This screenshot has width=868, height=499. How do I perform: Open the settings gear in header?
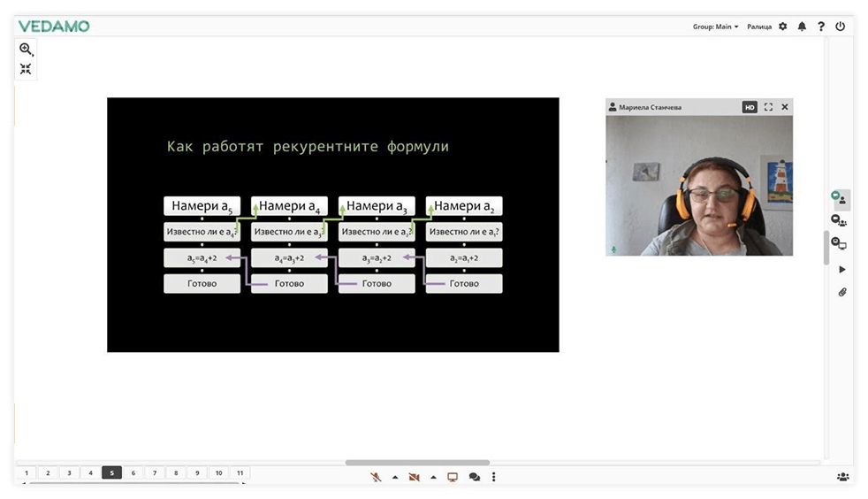(x=782, y=27)
